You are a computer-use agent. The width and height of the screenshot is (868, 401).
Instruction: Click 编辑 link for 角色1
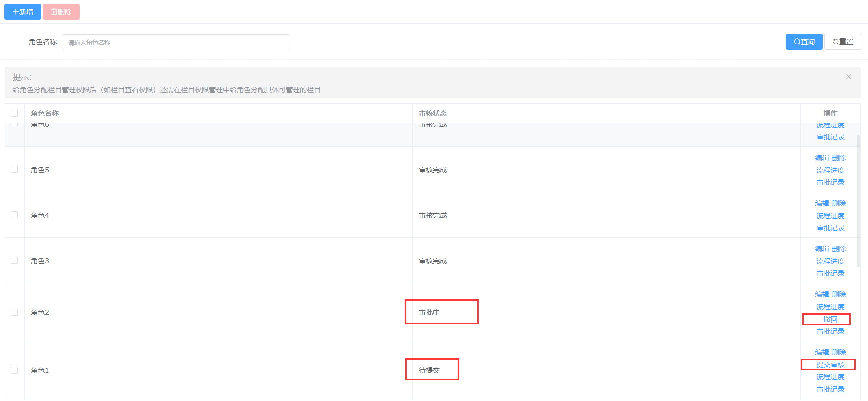822,352
